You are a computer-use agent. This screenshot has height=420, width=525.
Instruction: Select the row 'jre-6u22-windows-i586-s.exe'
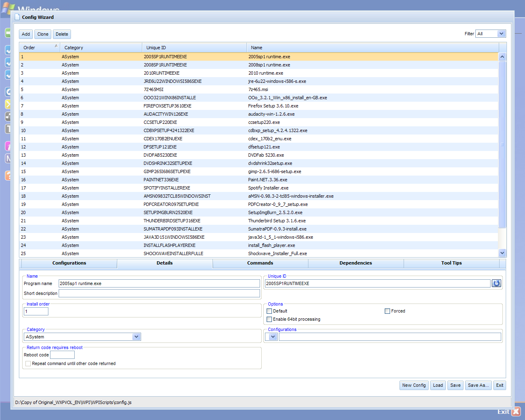[259, 81]
